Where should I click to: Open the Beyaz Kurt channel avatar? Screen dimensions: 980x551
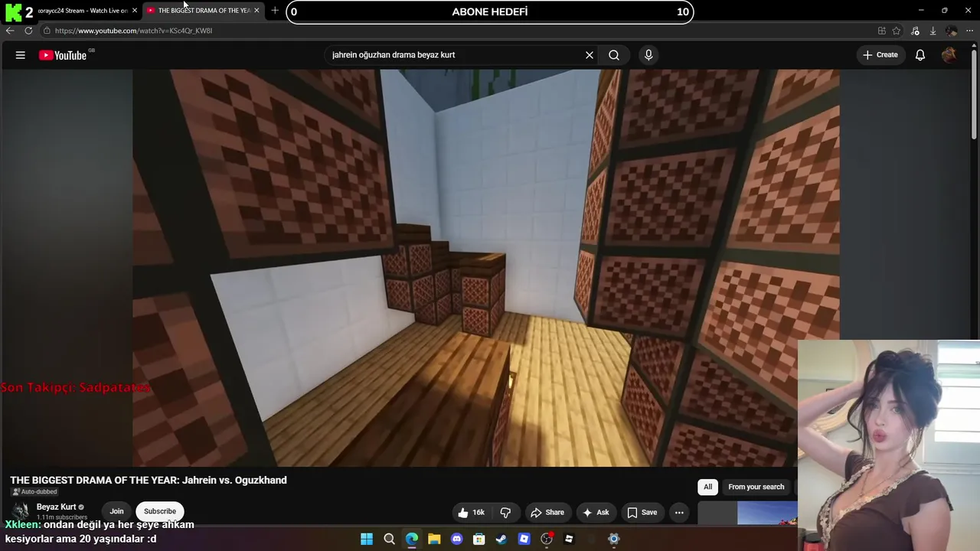(x=21, y=510)
